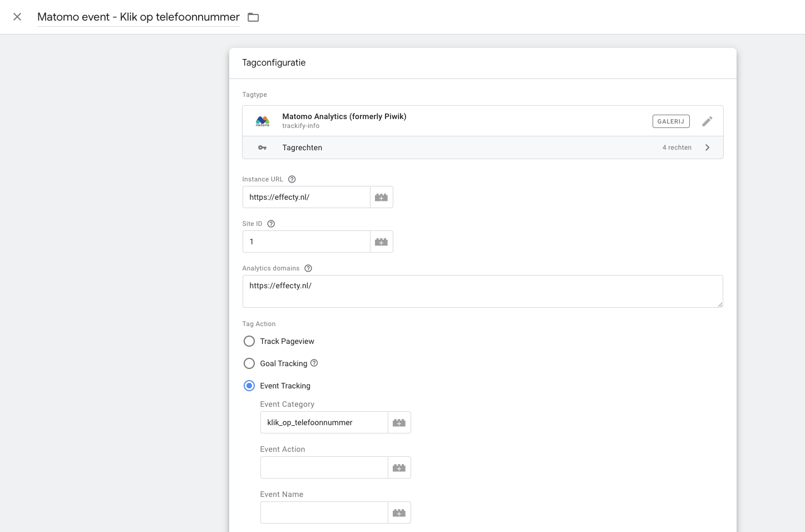Expand Tagrechten with the chevron arrow
Screen dimensions: 805x532
coord(708,147)
